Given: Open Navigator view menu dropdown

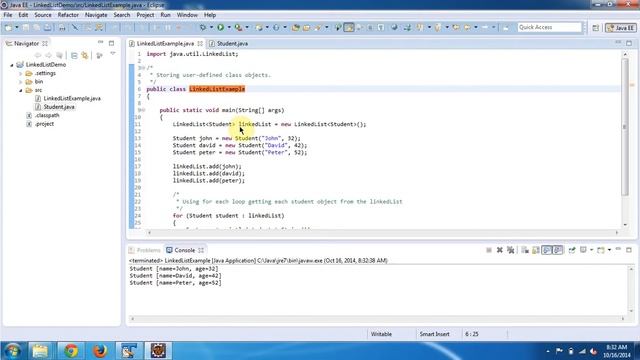Looking at the screenshot, I should tap(113, 53).
